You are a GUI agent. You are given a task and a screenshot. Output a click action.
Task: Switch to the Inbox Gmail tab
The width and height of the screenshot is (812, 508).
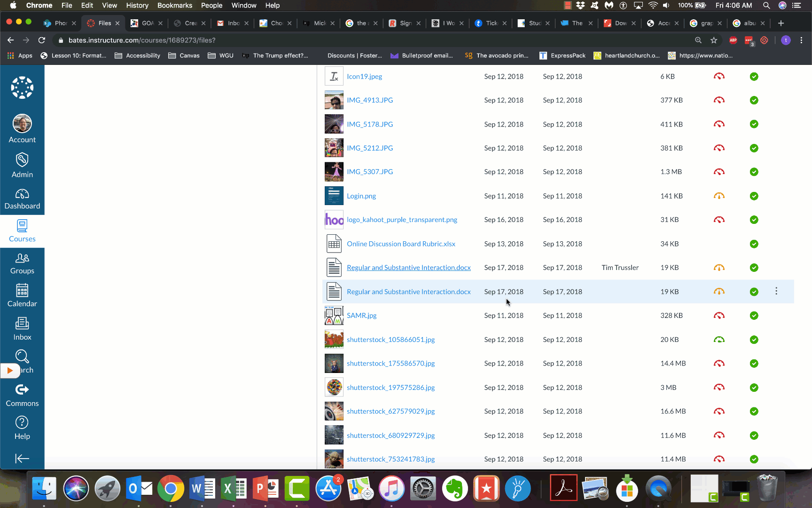[x=233, y=23]
